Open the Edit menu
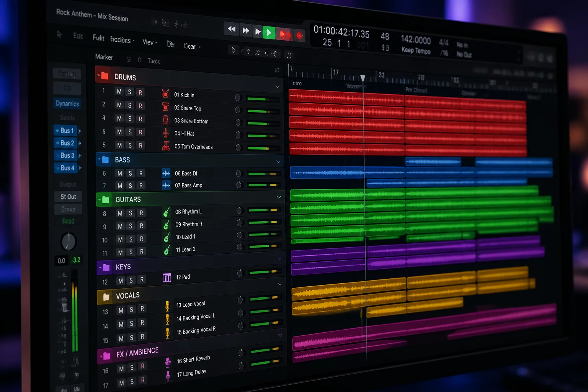Screen dimensions: 588x392 click(78, 36)
